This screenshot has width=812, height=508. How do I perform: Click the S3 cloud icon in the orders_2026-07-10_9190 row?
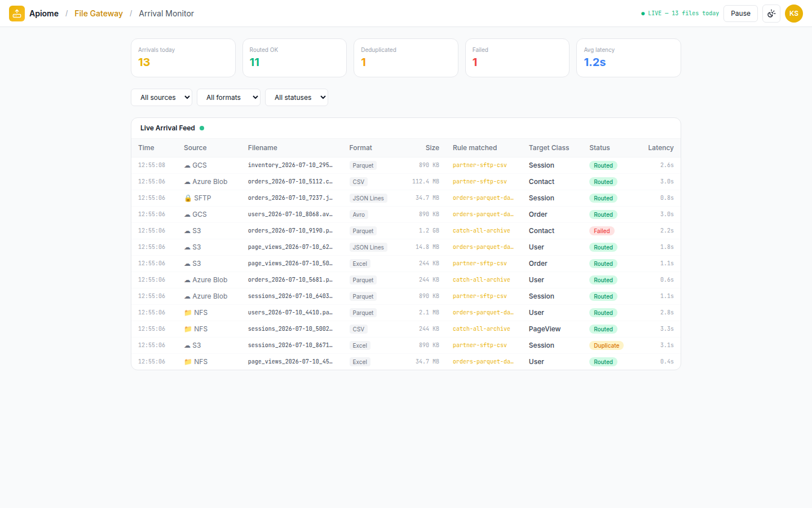(187, 231)
